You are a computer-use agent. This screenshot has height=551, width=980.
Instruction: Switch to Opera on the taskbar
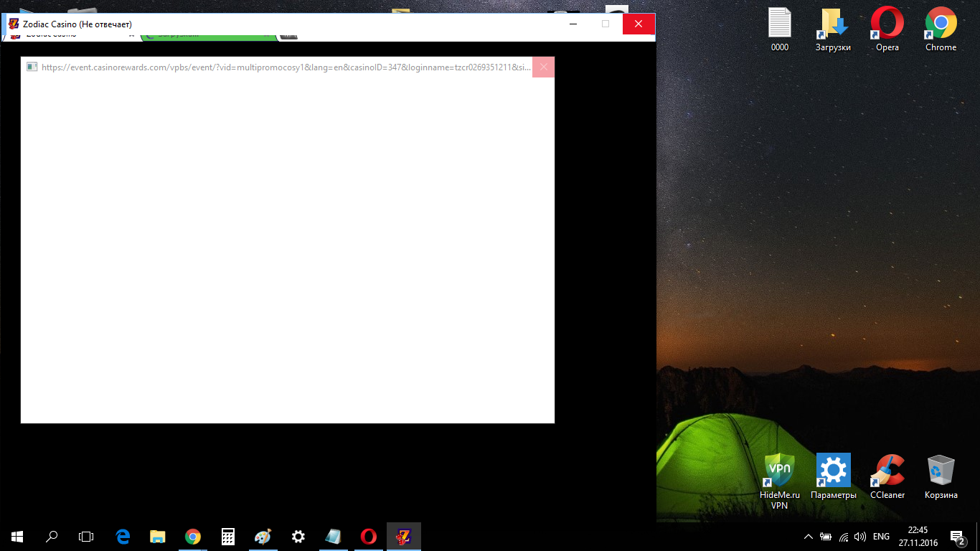[x=369, y=536]
